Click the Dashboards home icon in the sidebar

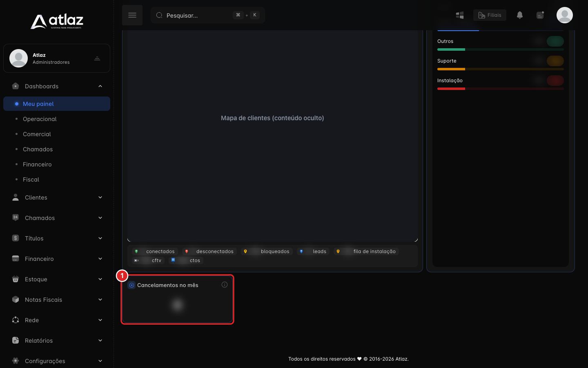16,86
